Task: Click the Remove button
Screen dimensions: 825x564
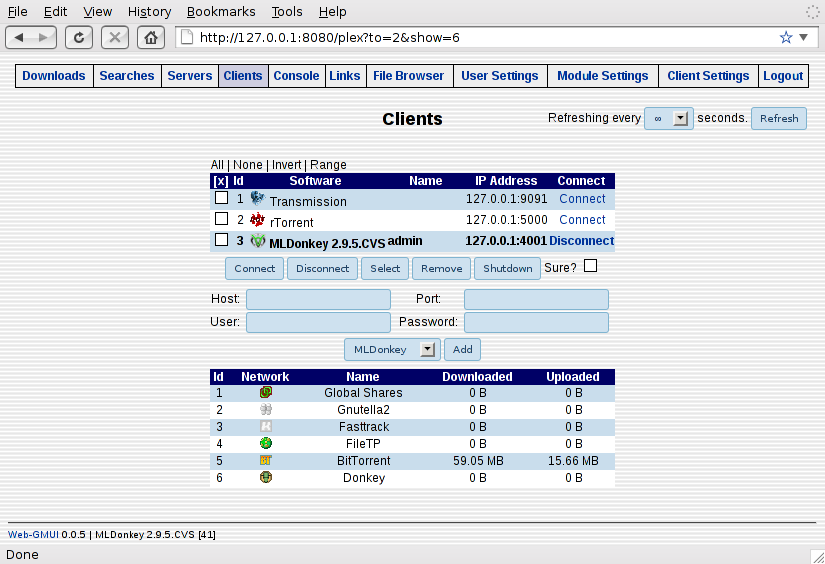Action: 441,268
